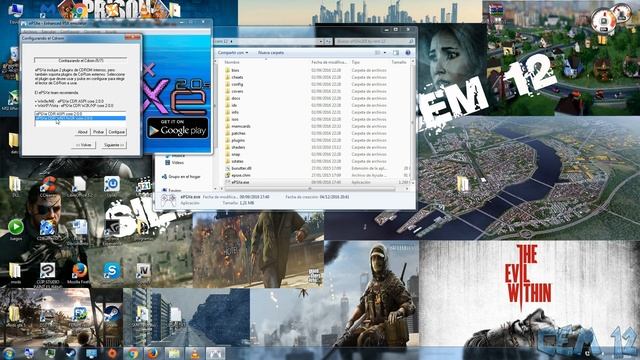This screenshot has width=640, height=360.
Task: Select the cheats folder
Action: (x=237, y=77)
